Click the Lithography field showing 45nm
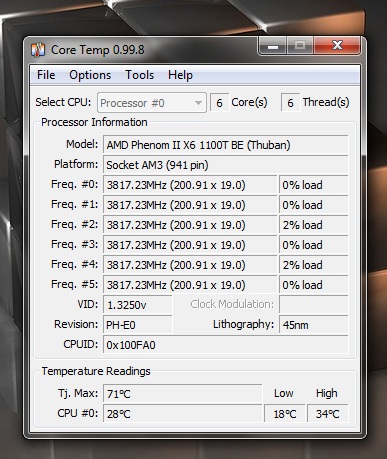Screen dimensions: 387x459 tap(314, 325)
